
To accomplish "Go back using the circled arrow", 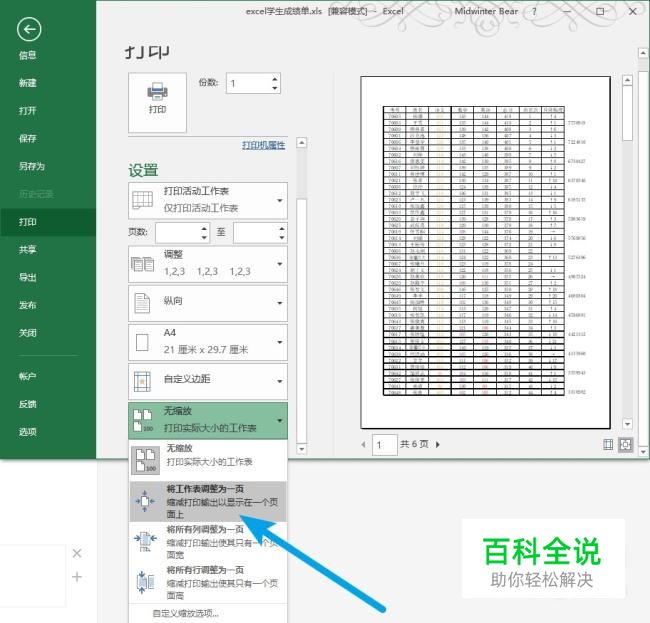I will pyautogui.click(x=29, y=29).
